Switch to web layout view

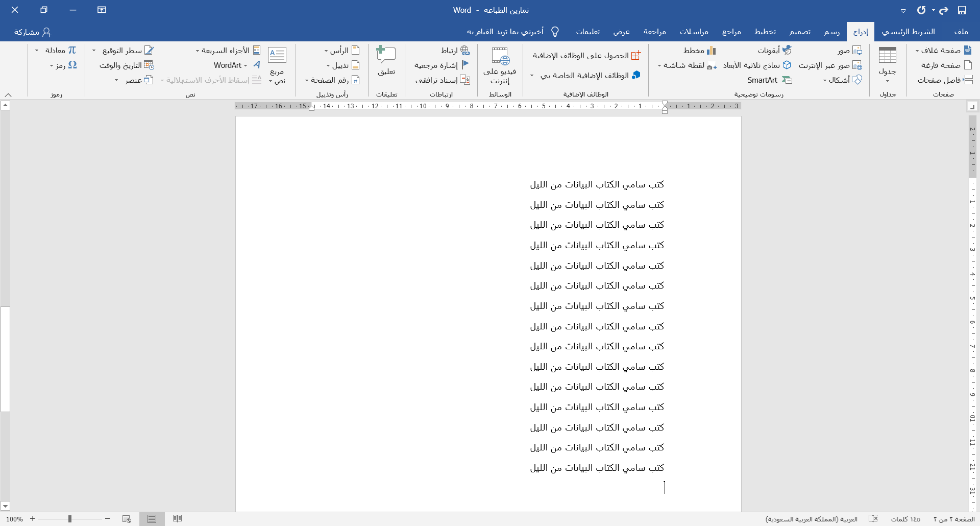[x=127, y=519]
